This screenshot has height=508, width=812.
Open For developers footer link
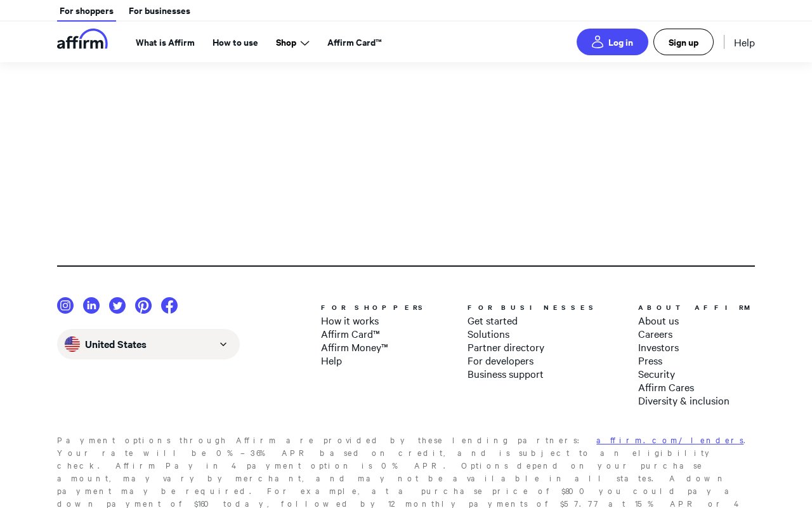click(501, 361)
